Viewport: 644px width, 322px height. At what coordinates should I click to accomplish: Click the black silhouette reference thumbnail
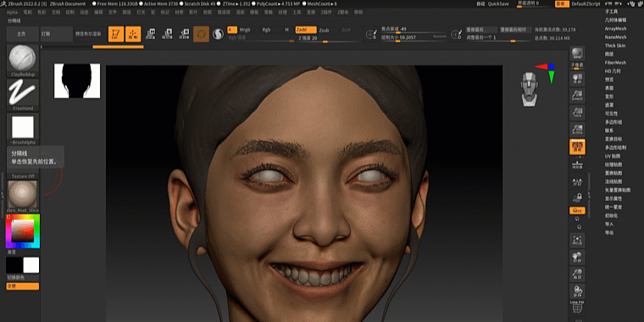77,80
